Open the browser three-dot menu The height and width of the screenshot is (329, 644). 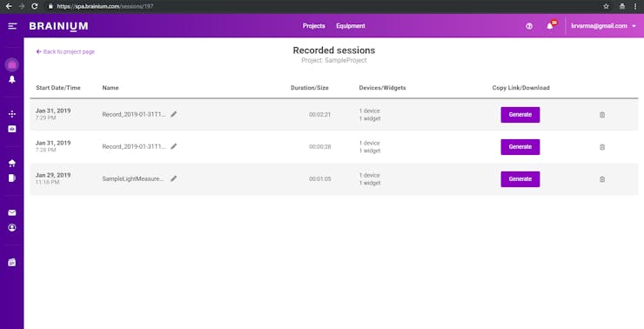(635, 6)
